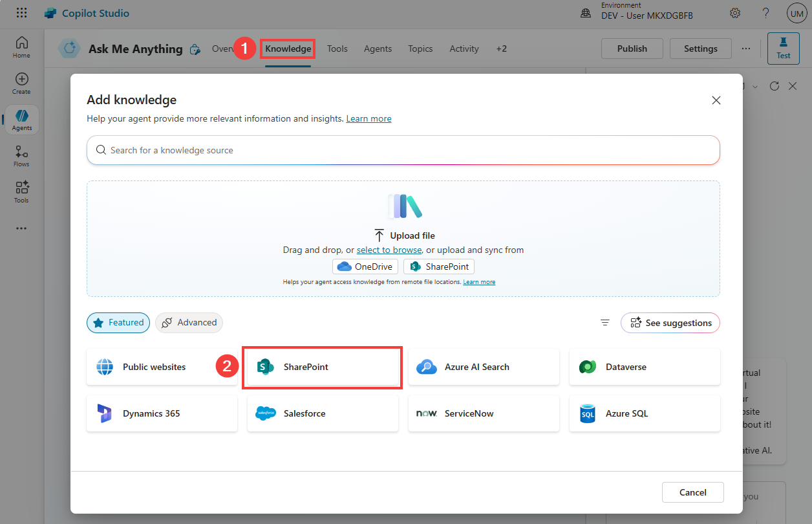
Task: Open Flows from the left sidebar
Action: pyautogui.click(x=21, y=156)
